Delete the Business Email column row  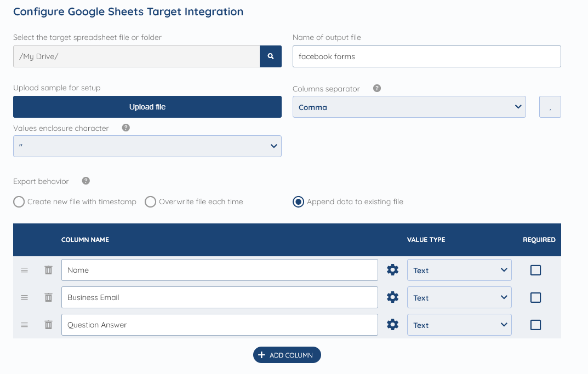[x=48, y=297]
